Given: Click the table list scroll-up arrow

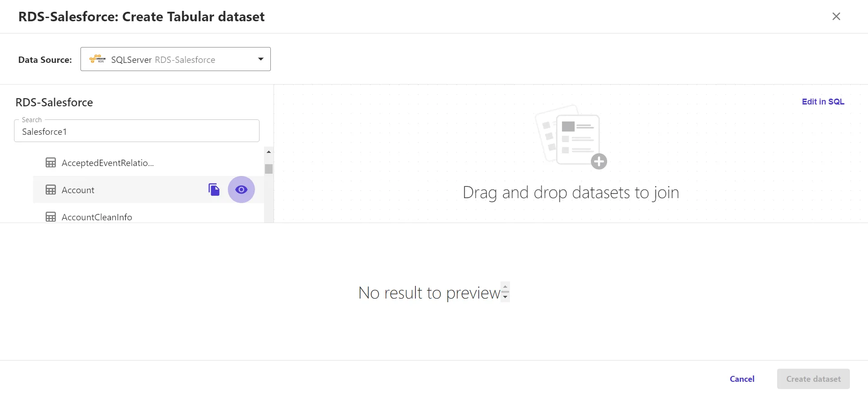Looking at the screenshot, I should 269,152.
